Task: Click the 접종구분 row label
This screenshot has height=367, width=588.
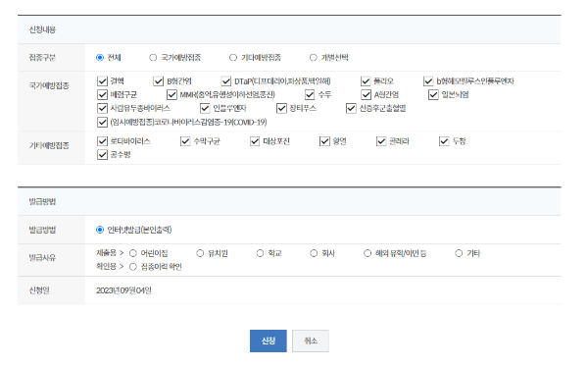Action: tap(42, 58)
